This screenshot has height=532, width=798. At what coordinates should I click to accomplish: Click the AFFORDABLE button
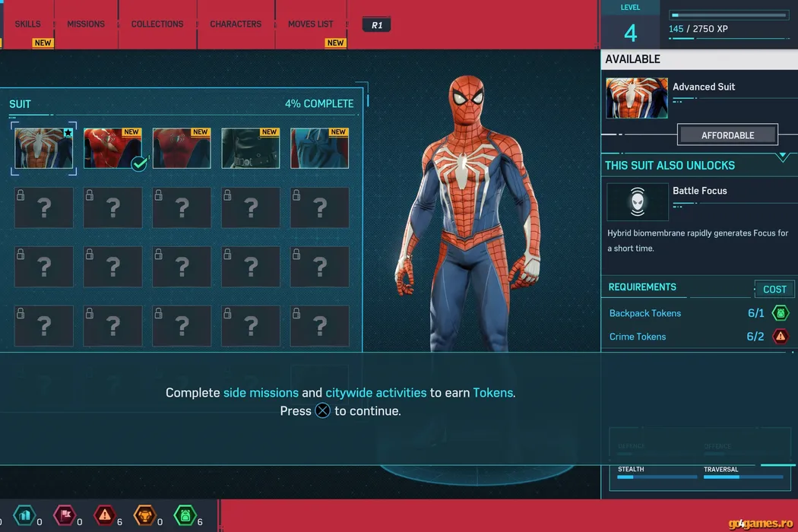tap(727, 135)
